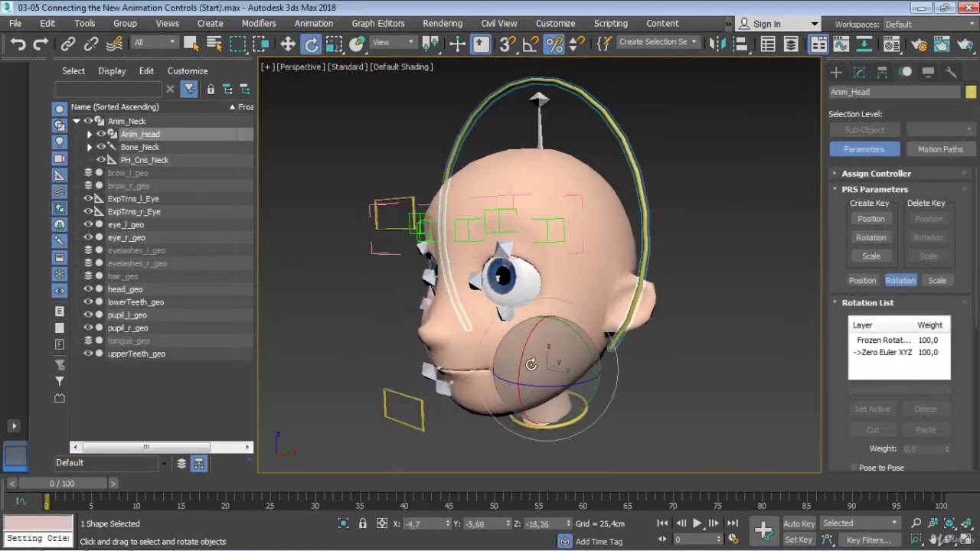Click the Anim_Head object color swatch

pyautogui.click(x=971, y=92)
